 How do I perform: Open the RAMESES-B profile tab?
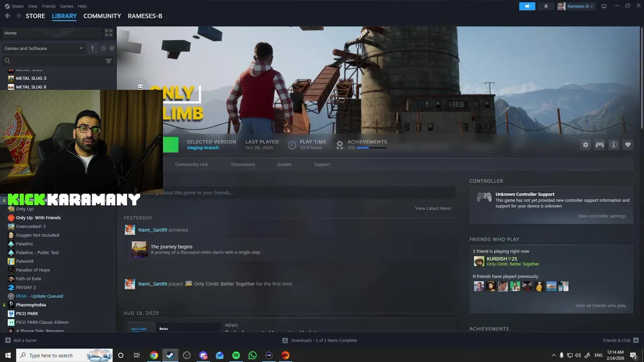[145, 16]
